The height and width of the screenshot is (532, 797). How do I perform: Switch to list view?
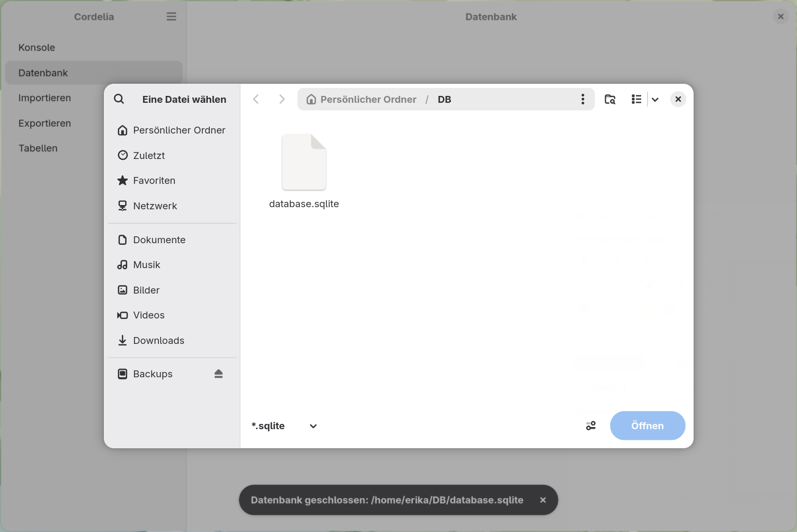click(x=636, y=99)
